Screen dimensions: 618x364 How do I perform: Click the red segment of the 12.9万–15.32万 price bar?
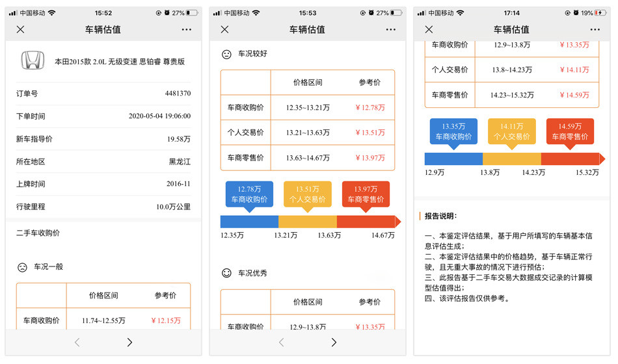[x=571, y=159]
